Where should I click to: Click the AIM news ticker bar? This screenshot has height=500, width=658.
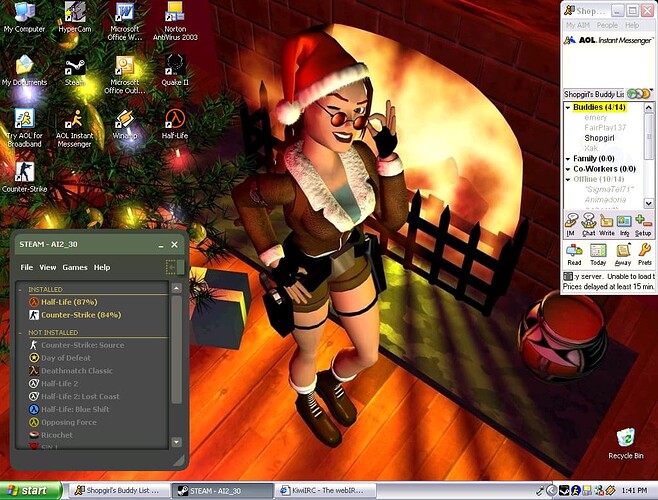pyautogui.click(x=608, y=281)
